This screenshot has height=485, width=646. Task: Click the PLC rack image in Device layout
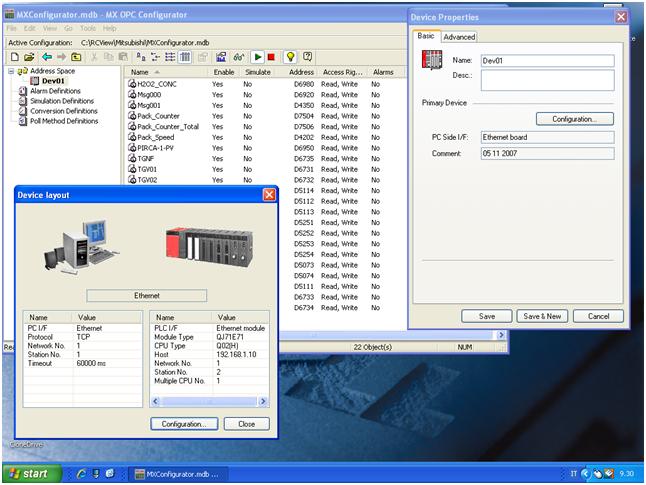(210, 248)
